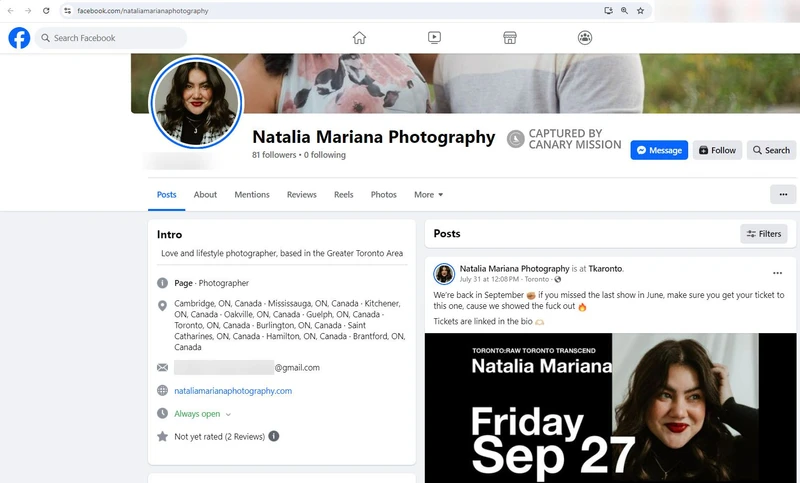Viewport: 800px width, 483px height.
Task: Click the Search Facebook input field
Action: point(111,38)
